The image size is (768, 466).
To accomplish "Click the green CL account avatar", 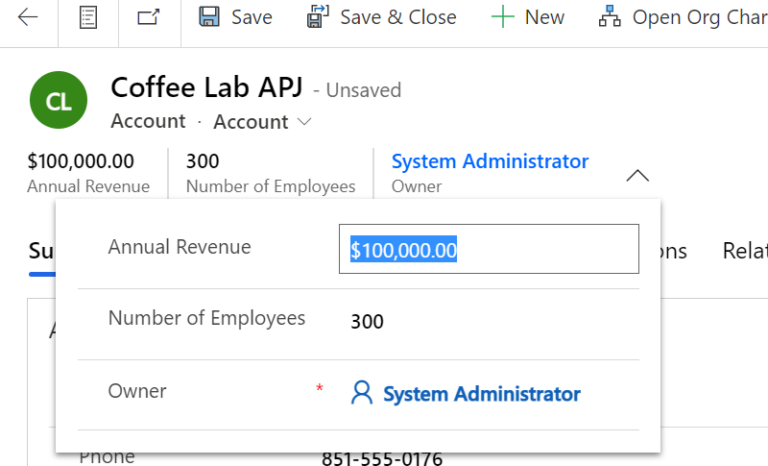I will [59, 100].
